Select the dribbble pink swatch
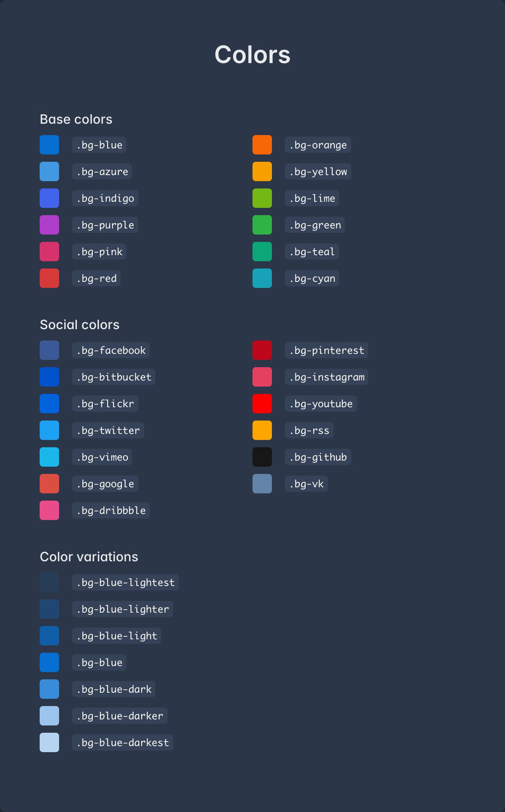Viewport: 505px width, 812px height. (x=49, y=510)
